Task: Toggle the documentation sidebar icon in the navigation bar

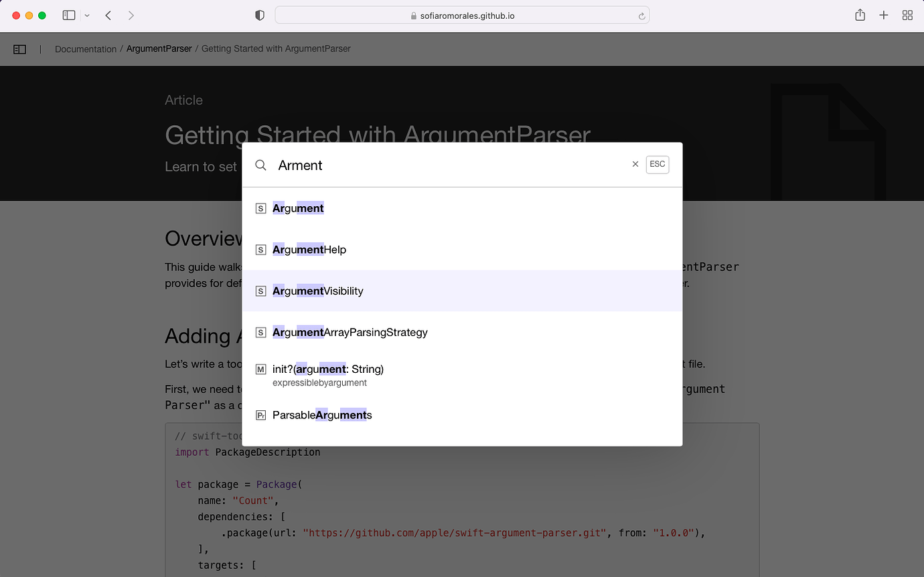Action: 19,48
